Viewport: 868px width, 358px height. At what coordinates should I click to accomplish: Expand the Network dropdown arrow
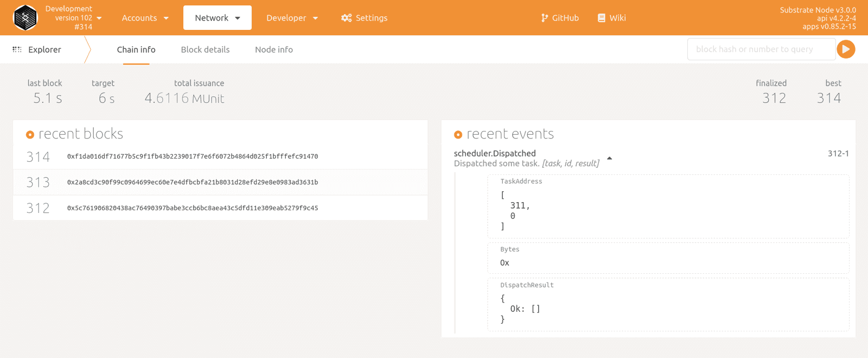pyautogui.click(x=238, y=18)
